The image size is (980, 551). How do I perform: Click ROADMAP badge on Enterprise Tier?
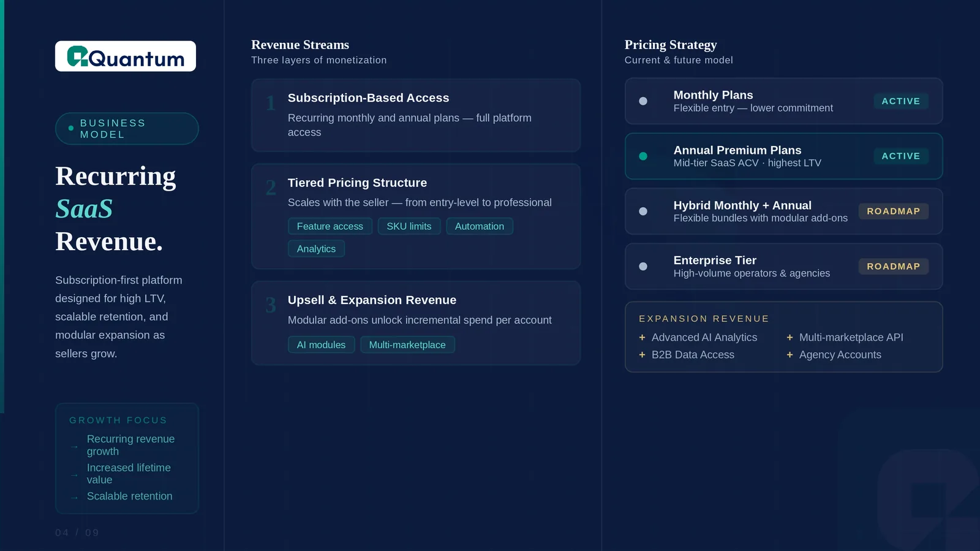(x=893, y=267)
